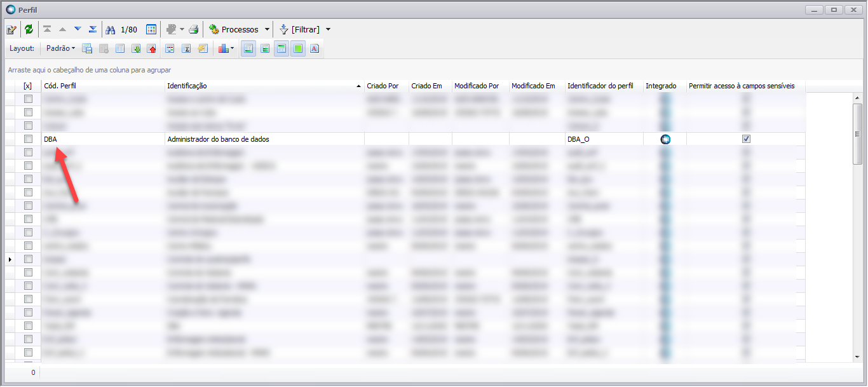Click the red letter A font icon

[315, 48]
